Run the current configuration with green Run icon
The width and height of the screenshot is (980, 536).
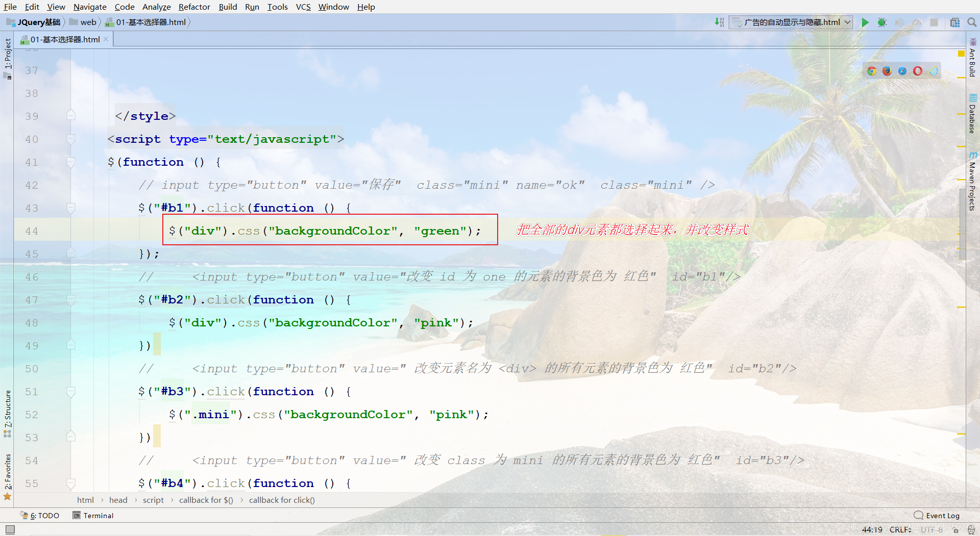865,22
